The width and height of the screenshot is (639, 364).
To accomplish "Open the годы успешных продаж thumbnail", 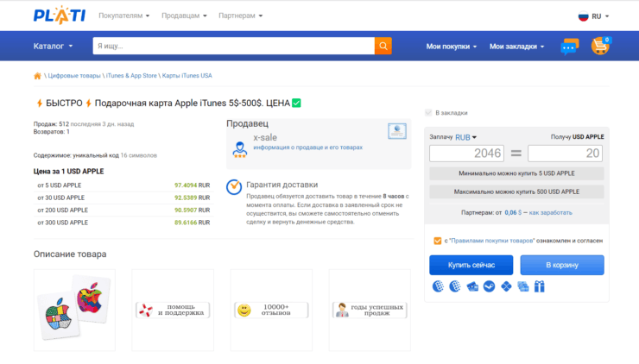I will 370,310.
